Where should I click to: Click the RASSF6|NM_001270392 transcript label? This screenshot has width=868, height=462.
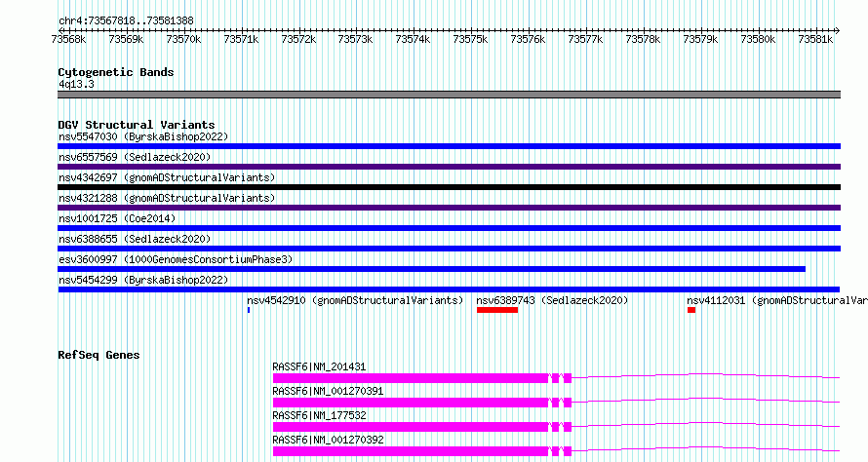pyautogui.click(x=328, y=440)
